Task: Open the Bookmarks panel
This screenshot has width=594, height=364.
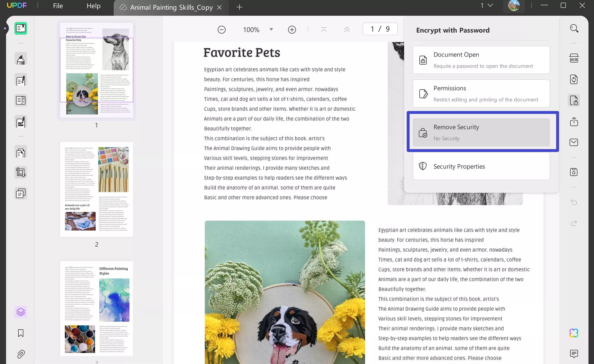Action: click(x=21, y=333)
